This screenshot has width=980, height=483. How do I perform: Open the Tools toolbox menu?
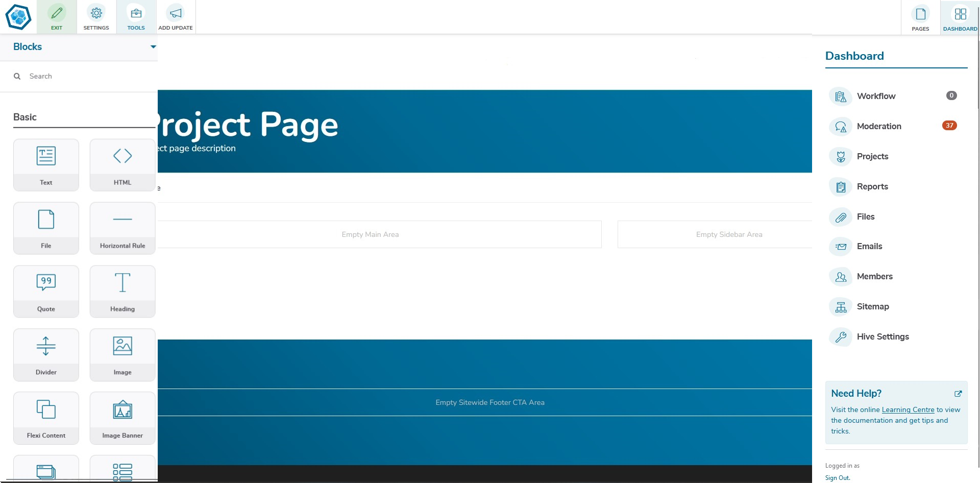(x=136, y=17)
